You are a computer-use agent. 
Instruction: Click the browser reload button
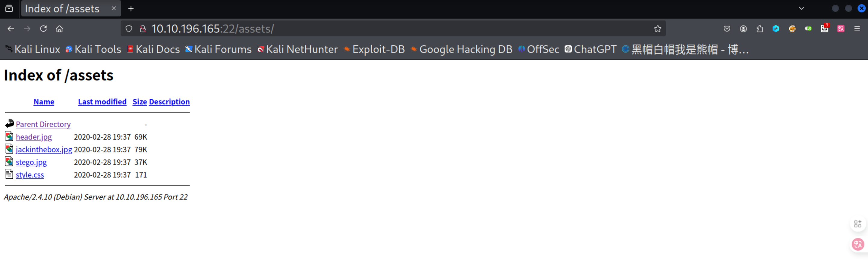click(43, 29)
